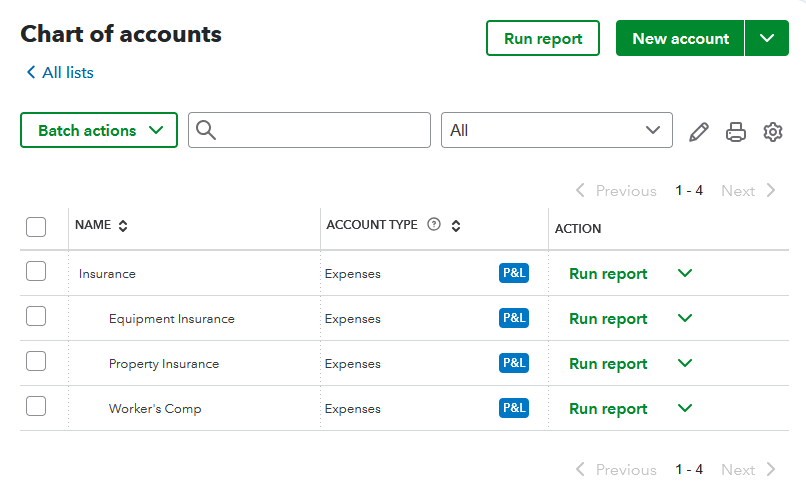
Task: Click the printer icon
Action: tap(736, 131)
